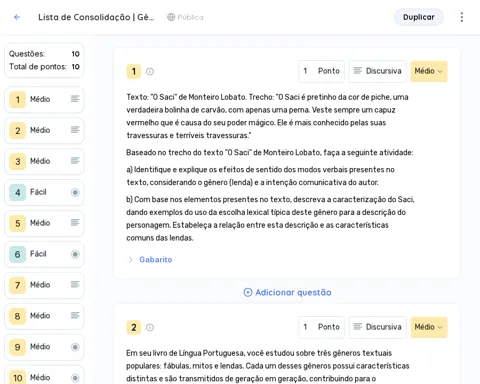The image size is (480, 384).
Task: Click the discursive icon in sidebar row 7
Action: click(x=75, y=285)
